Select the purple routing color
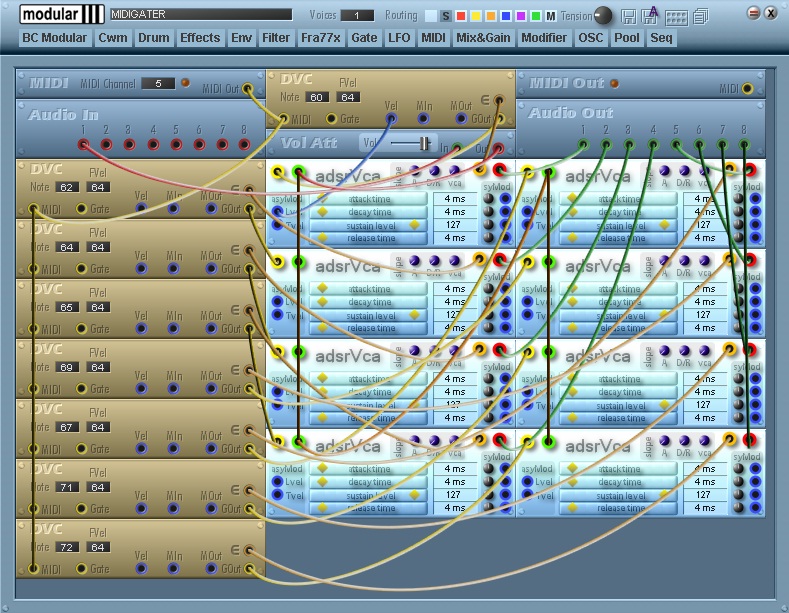The width and height of the screenshot is (789, 613). click(x=521, y=16)
